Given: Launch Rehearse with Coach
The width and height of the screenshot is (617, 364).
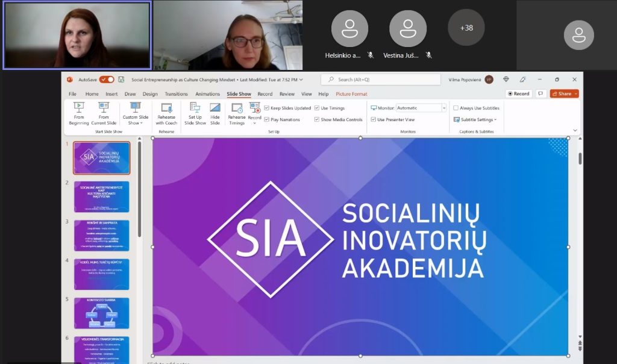Looking at the screenshot, I should point(166,113).
